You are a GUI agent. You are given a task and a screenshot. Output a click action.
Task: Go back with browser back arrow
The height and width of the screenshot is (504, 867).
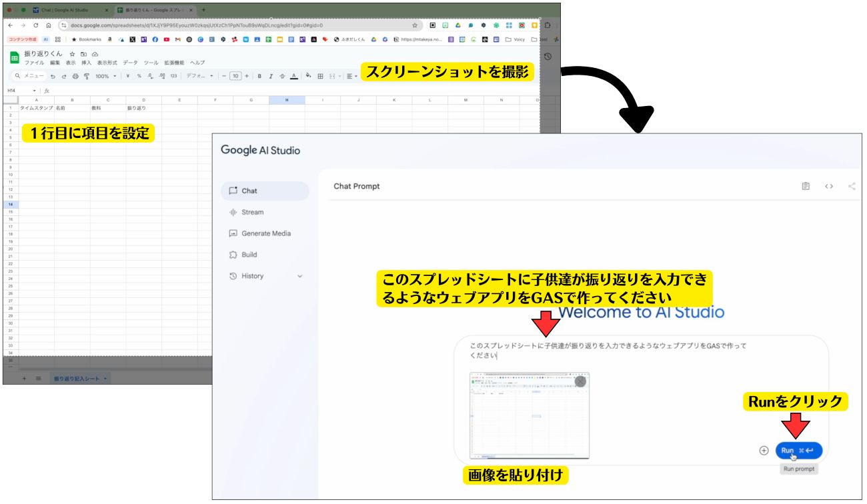[11, 25]
